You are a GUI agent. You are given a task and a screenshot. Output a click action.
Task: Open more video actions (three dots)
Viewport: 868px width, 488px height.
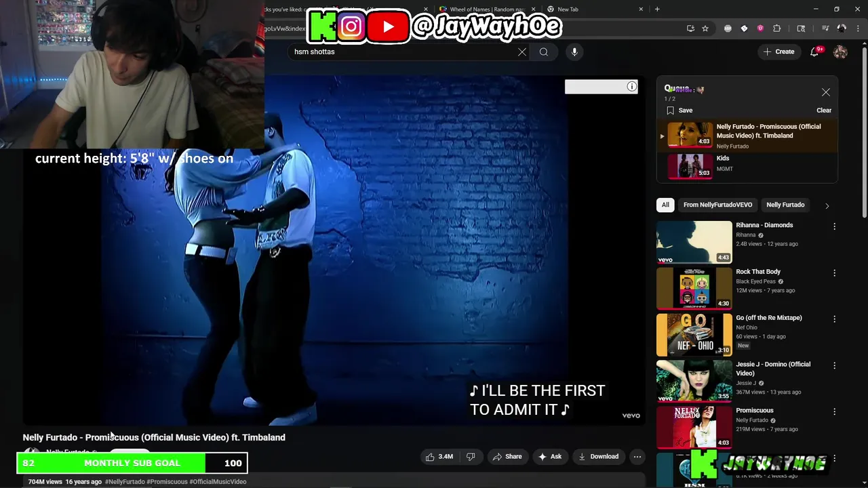pos(637,457)
